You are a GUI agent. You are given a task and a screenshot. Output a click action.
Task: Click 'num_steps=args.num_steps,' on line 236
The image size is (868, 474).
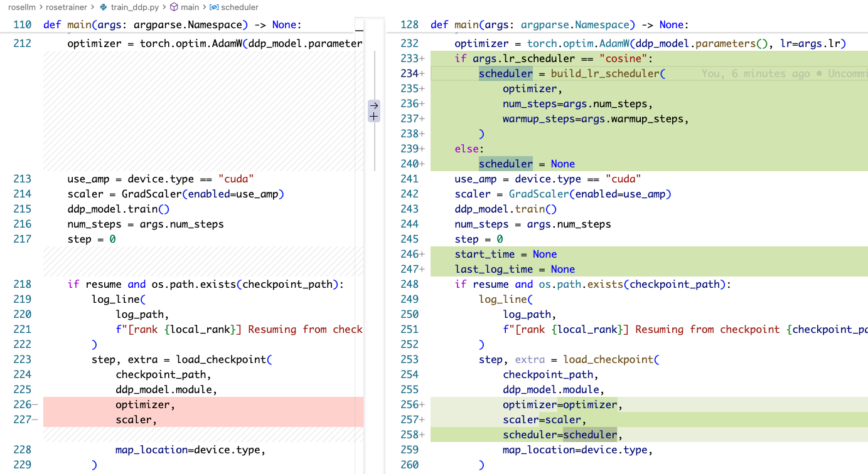pyautogui.click(x=578, y=103)
